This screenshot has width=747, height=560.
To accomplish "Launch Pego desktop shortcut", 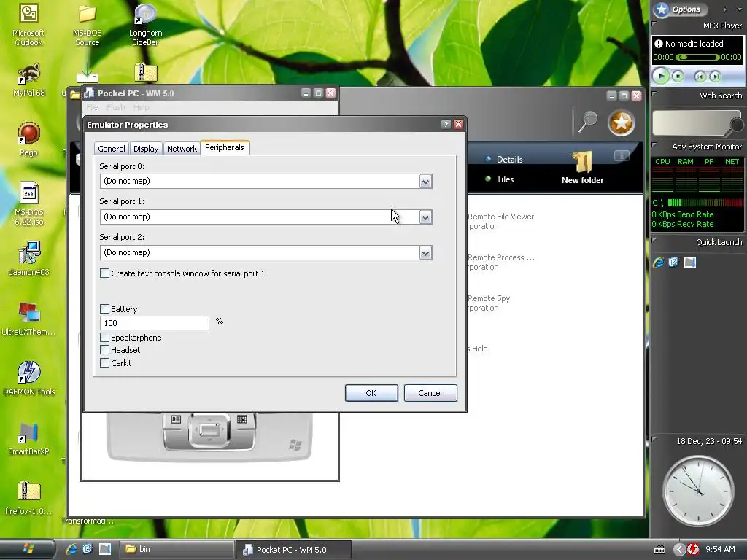I will [x=28, y=139].
